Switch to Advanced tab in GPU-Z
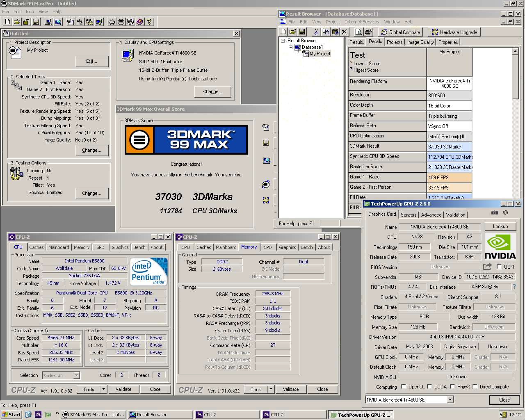Viewport: 525px width, 420px height. pyautogui.click(x=431, y=215)
